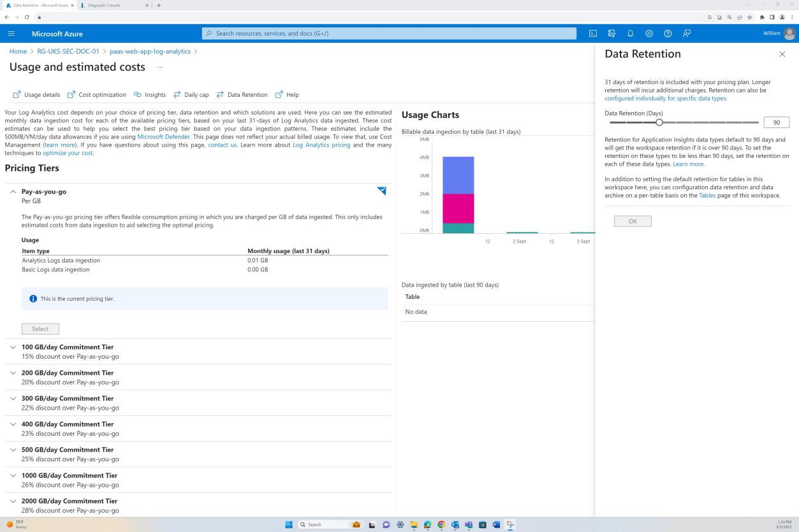The image size is (799, 532).
Task: Select the 90 days retention input field
Action: point(775,122)
